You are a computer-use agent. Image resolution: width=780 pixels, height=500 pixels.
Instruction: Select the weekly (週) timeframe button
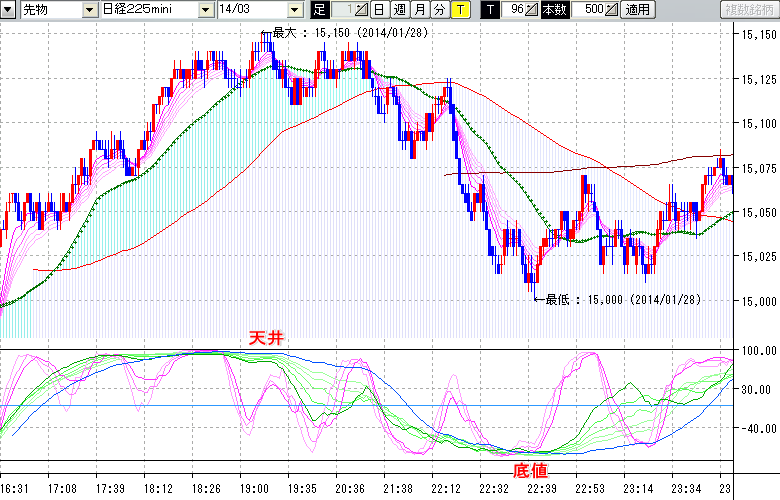399,10
